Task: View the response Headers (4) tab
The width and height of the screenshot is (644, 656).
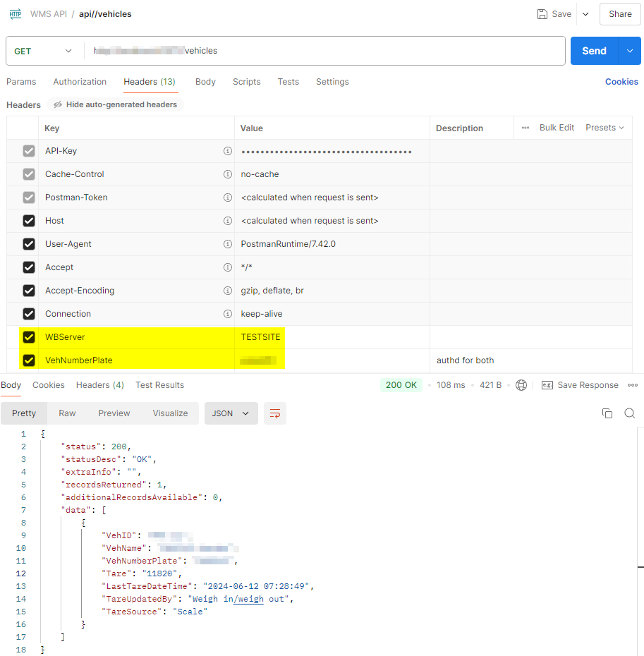Action: tap(100, 385)
